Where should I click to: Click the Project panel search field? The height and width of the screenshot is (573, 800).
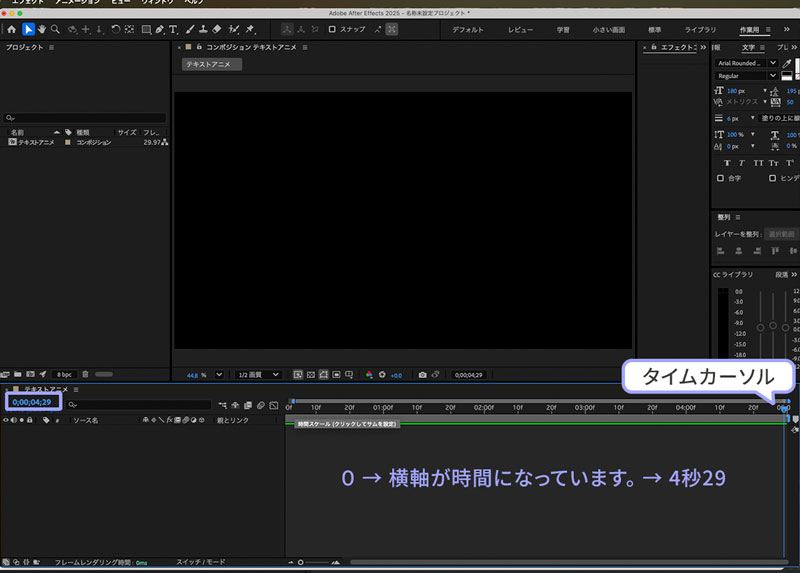[85, 118]
